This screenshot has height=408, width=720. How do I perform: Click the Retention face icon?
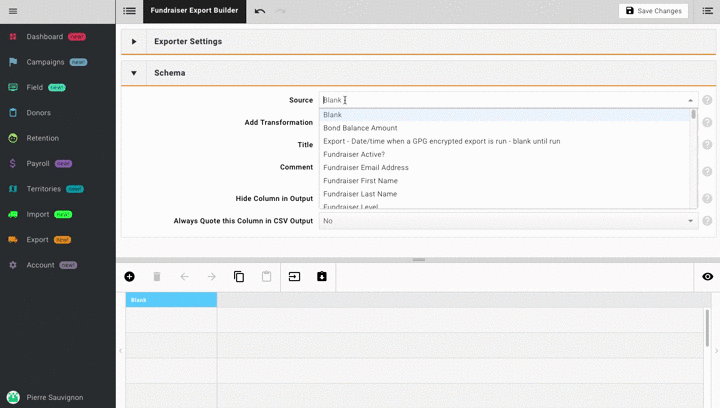tap(13, 138)
